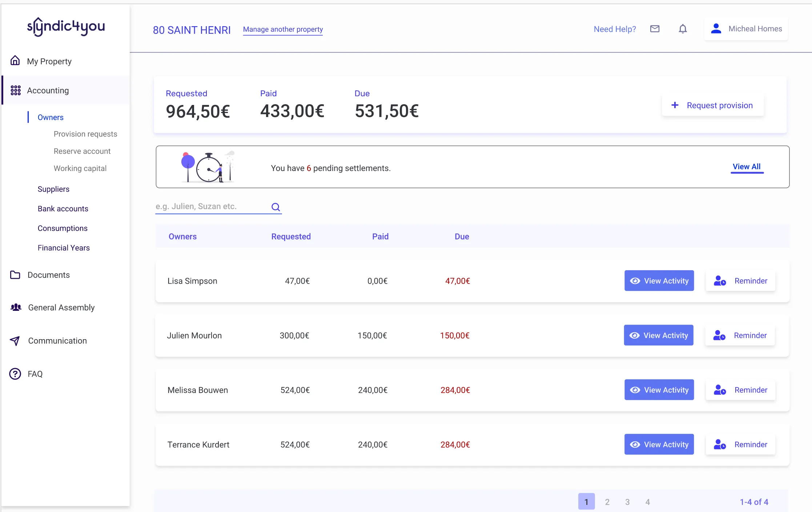Viewport: 812px width, 512px height.
Task: Open notifications via the bell icon
Action: pyautogui.click(x=683, y=29)
